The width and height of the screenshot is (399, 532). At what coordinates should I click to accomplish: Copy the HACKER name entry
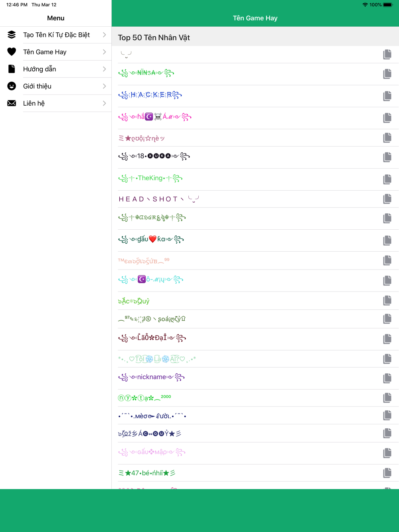click(387, 96)
